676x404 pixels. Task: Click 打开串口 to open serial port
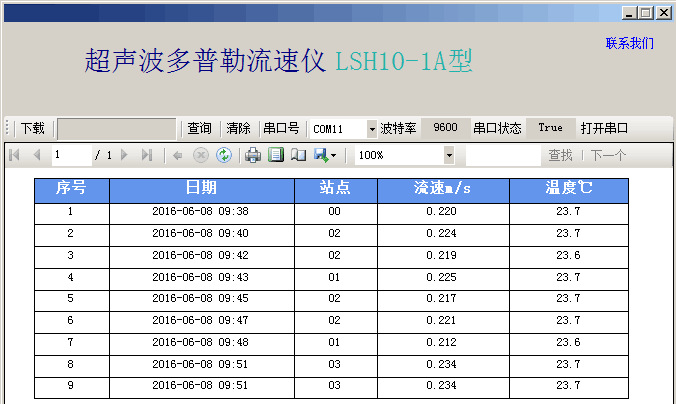(x=604, y=128)
